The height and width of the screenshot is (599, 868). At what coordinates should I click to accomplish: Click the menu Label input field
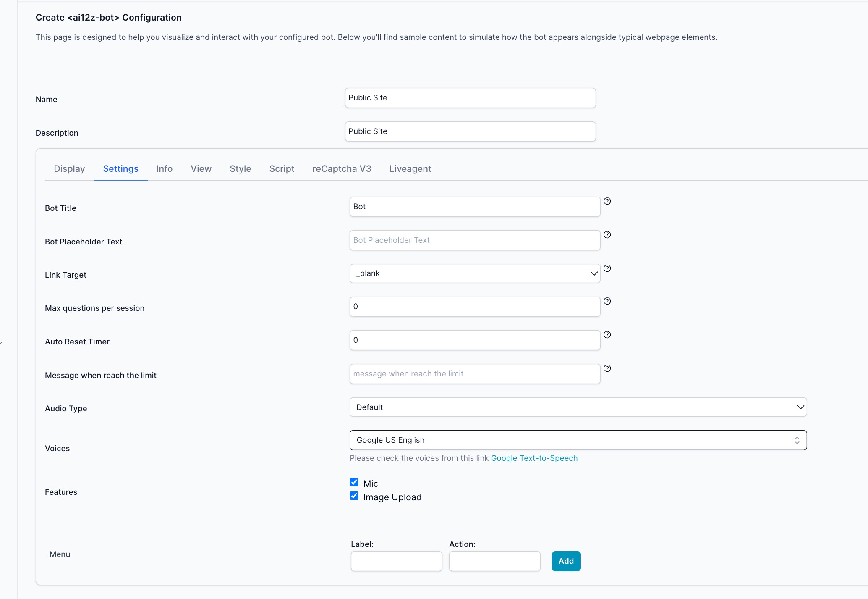[x=397, y=561]
